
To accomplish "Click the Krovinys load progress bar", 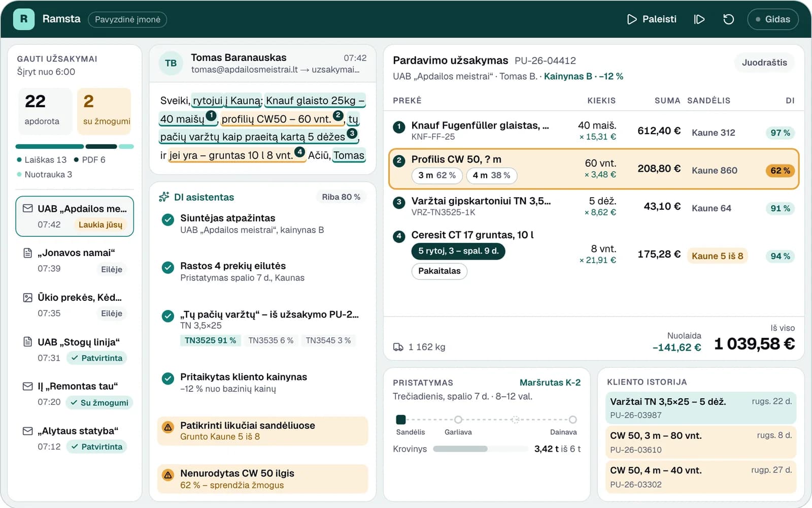I will 481,449.
